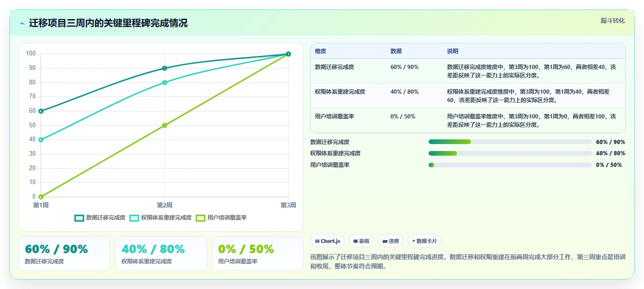
Task: Click the 40% / 80% data card
Action: click(x=160, y=254)
